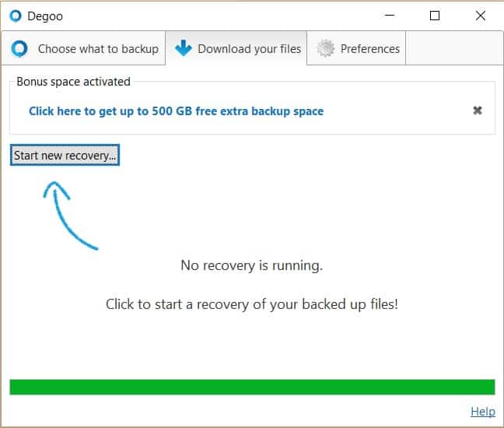504x428 pixels.
Task: Click the recovery instructions text
Action: click(x=252, y=304)
